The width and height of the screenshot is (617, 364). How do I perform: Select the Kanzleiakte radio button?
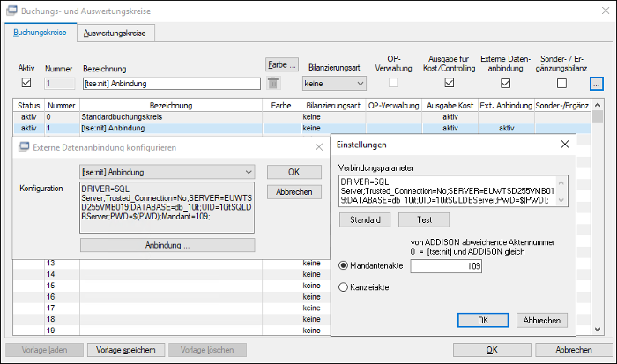pyautogui.click(x=343, y=287)
